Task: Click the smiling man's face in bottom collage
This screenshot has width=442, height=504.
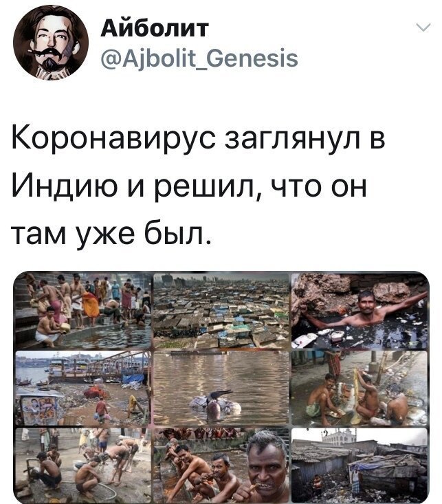Action: point(265,463)
